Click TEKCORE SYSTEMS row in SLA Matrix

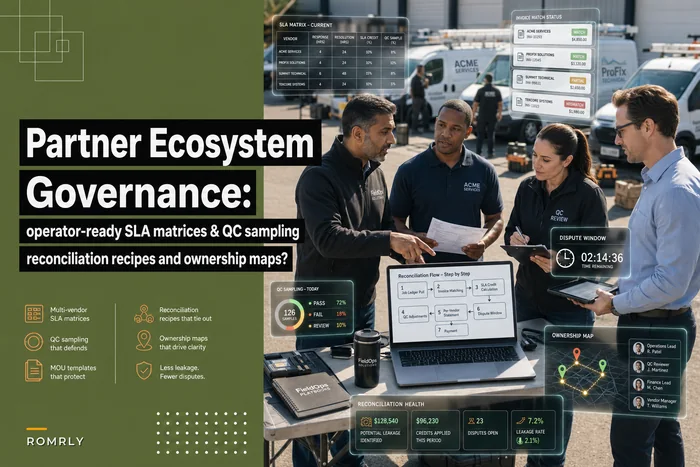coord(341,84)
